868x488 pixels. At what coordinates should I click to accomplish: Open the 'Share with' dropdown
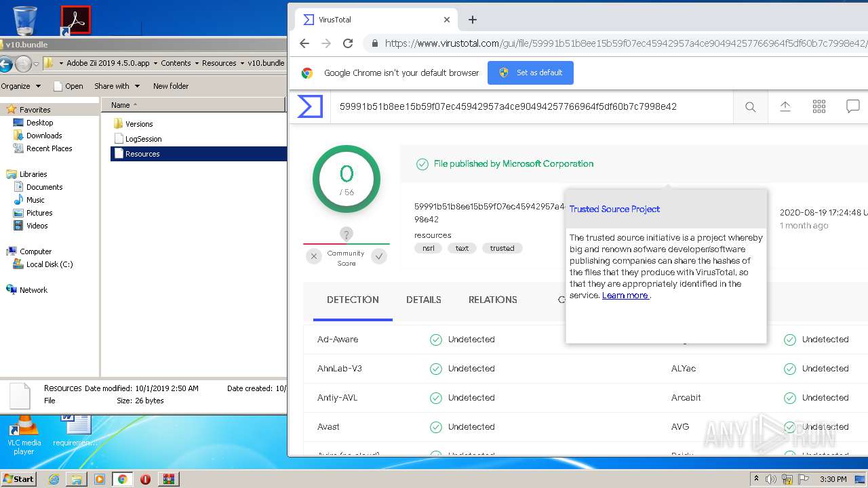tap(117, 86)
